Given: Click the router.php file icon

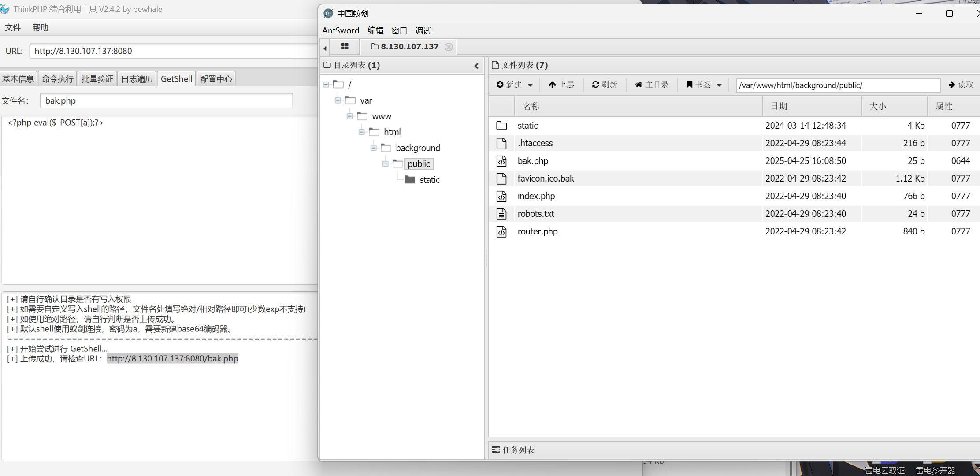Looking at the screenshot, I should 501,231.
